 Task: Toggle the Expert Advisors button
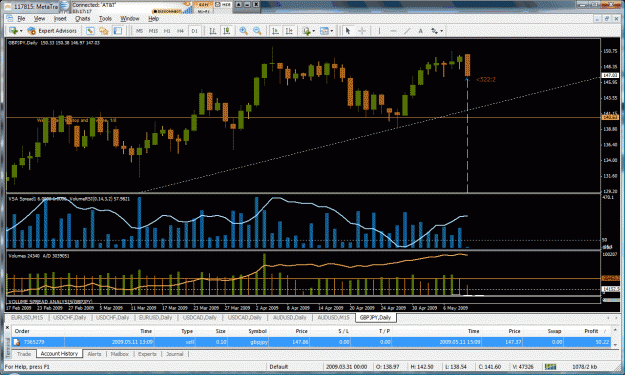click(x=52, y=31)
